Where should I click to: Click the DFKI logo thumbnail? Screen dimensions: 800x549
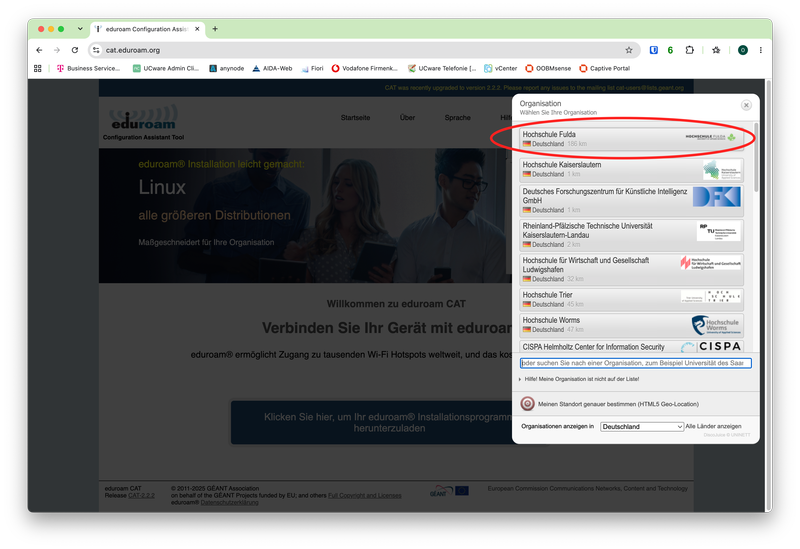point(716,196)
